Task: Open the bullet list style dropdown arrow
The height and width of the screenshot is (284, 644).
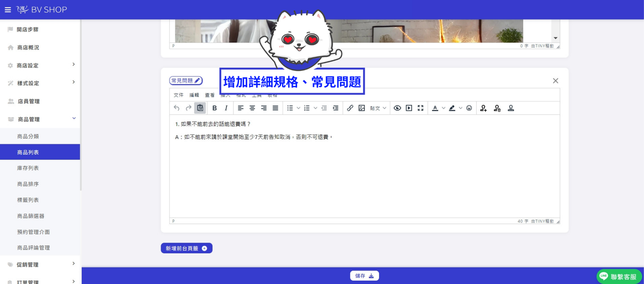Action: tap(298, 108)
